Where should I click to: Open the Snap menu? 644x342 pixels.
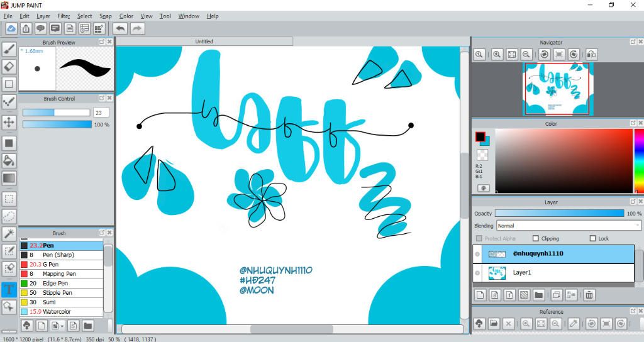pos(106,16)
